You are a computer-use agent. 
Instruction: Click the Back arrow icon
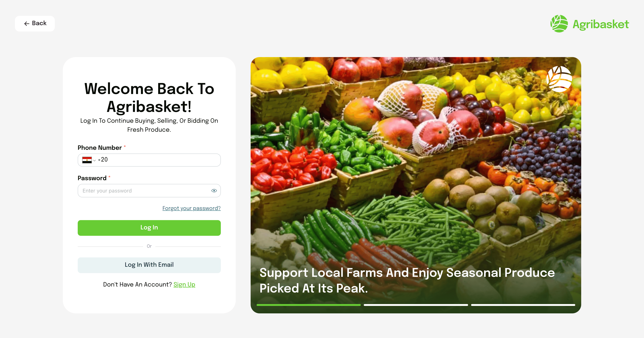(27, 24)
